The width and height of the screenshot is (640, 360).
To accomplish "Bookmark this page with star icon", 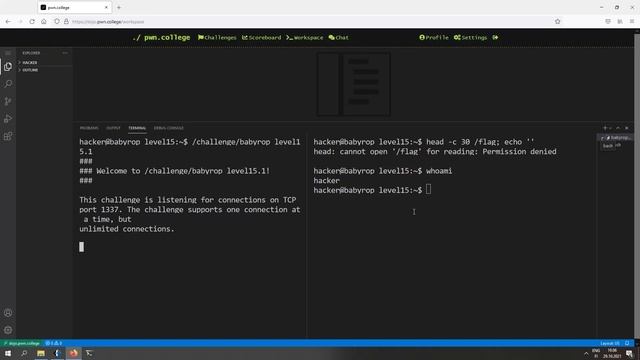I will pos(558,22).
